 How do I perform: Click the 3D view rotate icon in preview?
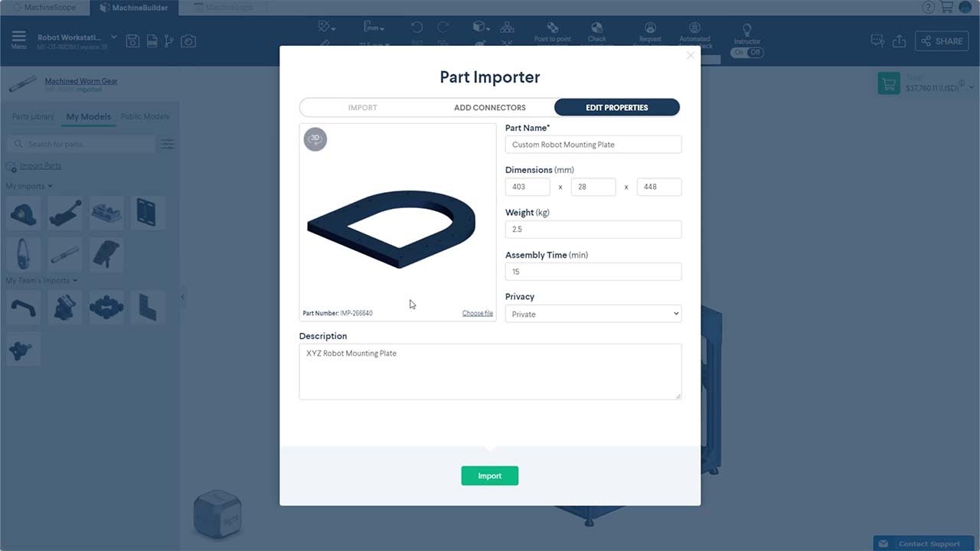point(315,139)
